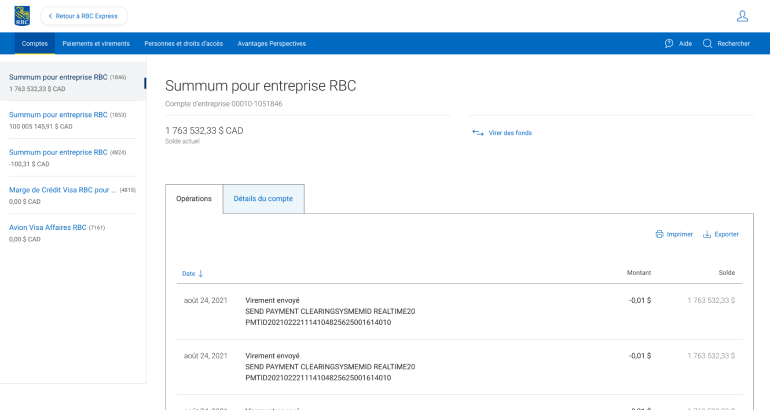
Task: Click the RBC logo
Action: click(x=22, y=15)
